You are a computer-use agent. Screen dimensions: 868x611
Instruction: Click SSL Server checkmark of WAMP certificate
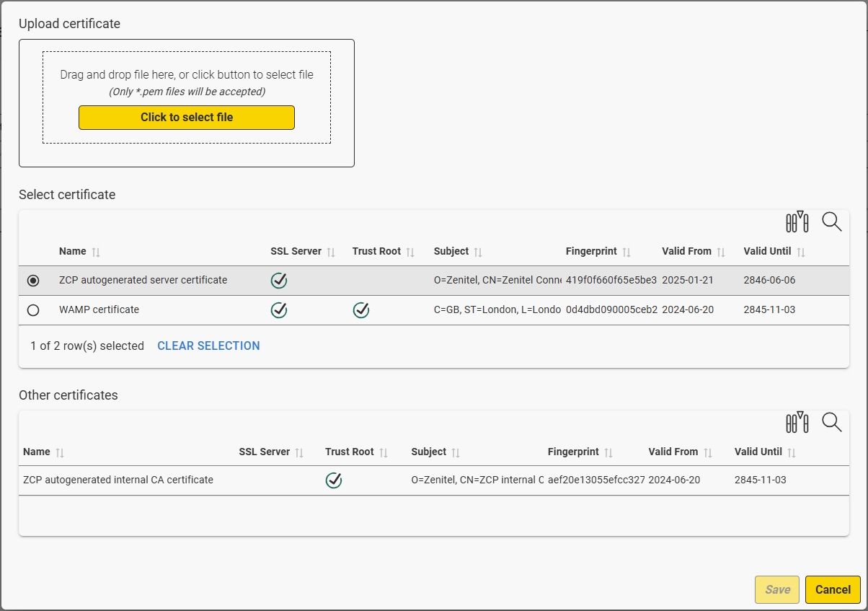click(x=279, y=310)
